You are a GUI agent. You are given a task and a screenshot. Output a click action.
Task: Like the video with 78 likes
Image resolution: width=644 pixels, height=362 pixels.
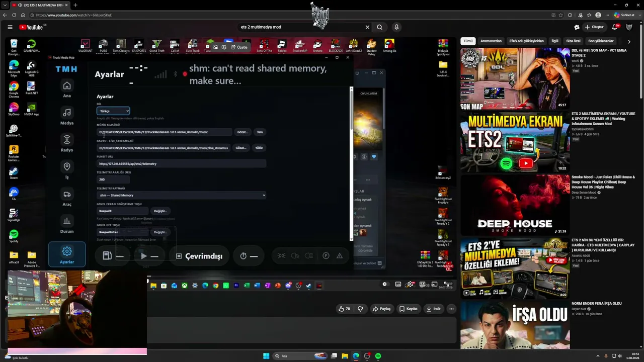tap(345, 309)
